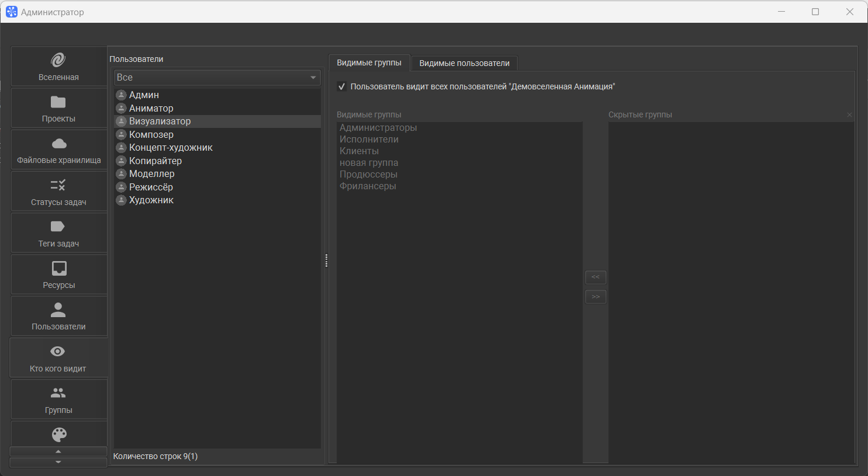The width and height of the screenshot is (868, 476).
Task: Select user Художник
Action: (x=217, y=200)
